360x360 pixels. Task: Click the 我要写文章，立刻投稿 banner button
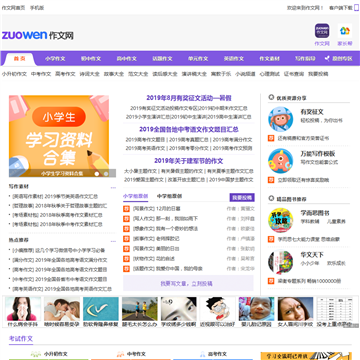pyautogui.click(x=188, y=284)
